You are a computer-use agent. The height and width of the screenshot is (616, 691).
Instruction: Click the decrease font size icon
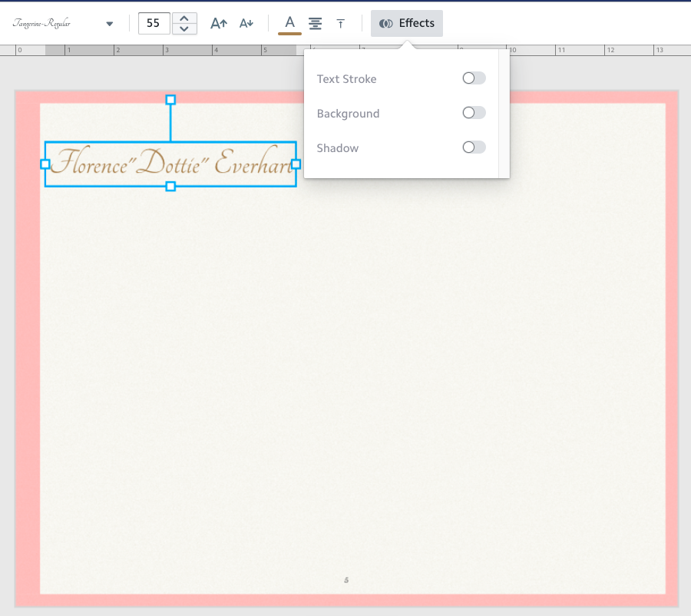(246, 23)
